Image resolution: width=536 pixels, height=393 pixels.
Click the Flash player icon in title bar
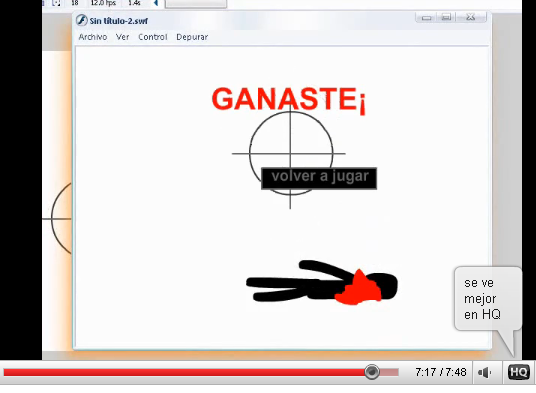(x=81, y=20)
